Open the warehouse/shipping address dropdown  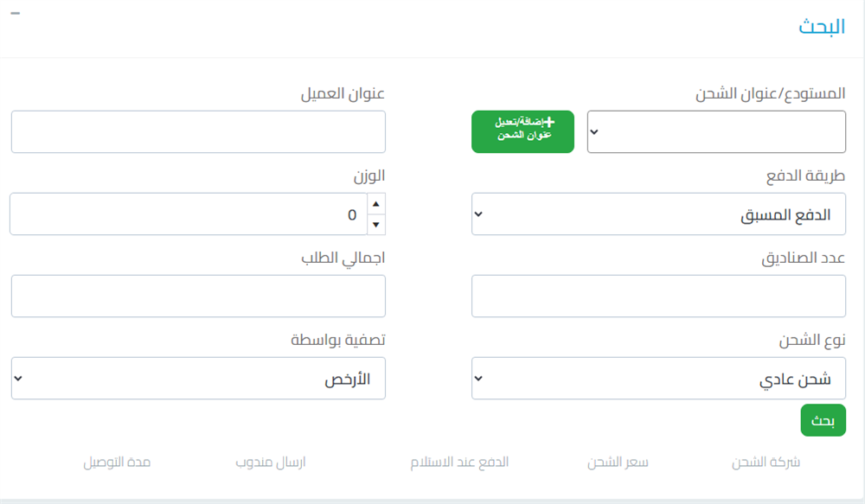pos(716,132)
